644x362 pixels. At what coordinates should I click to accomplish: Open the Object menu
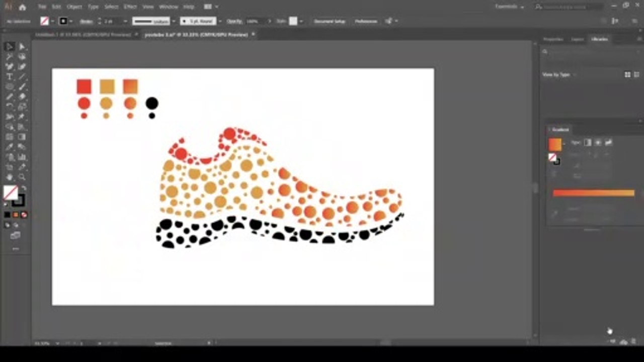click(x=74, y=7)
